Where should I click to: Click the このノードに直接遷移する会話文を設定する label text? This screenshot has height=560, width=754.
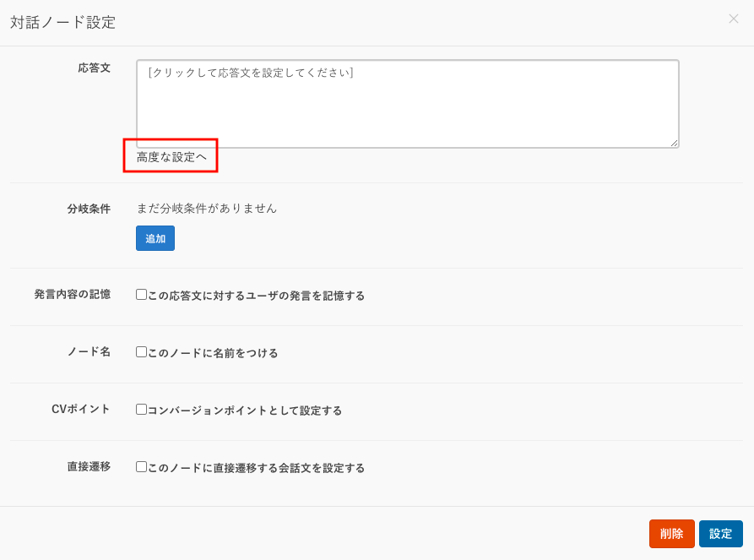pos(256,468)
